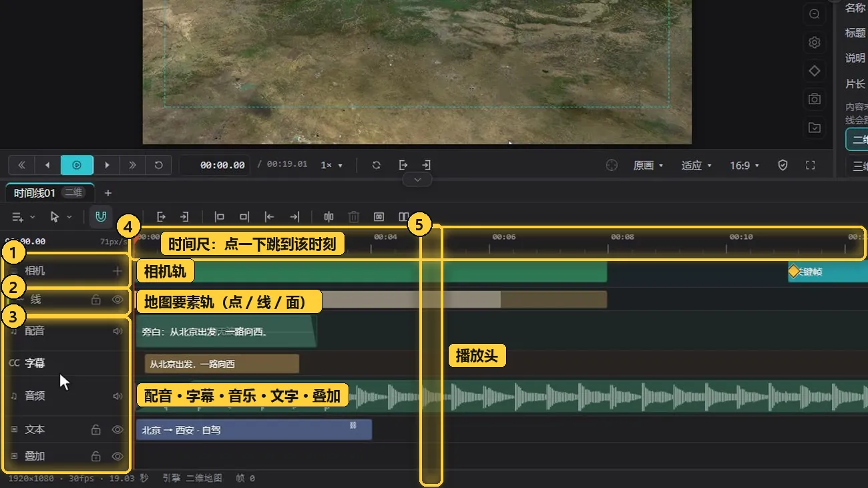868x488 pixels.
Task: Click the 00:00.00 current timecode field
Action: 215,165
